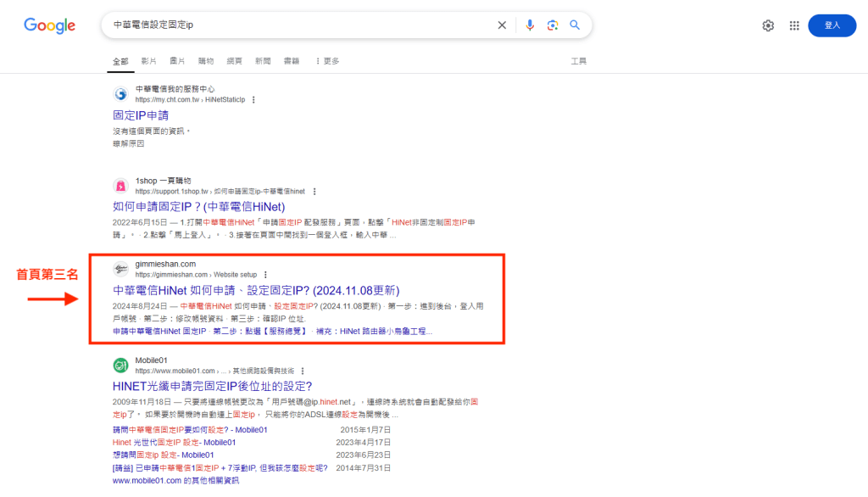868x497 pixels.
Task: Switch to the 影片 tab
Action: [x=148, y=61]
